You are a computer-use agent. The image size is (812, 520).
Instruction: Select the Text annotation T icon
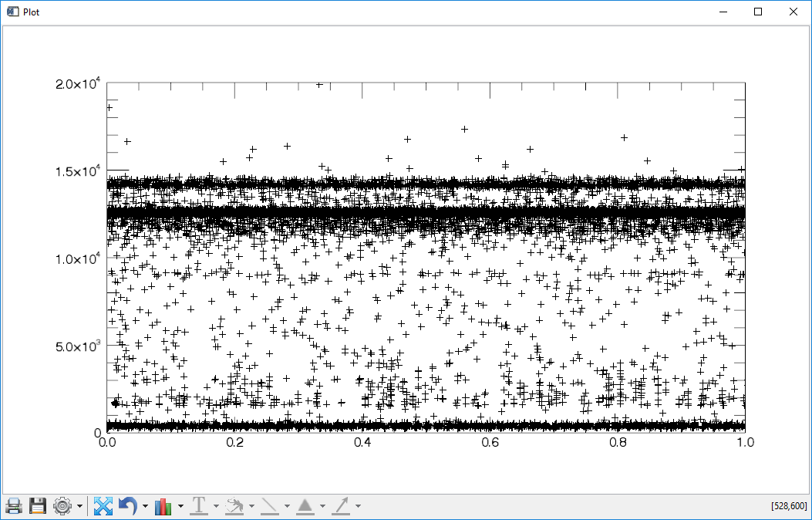[199, 505]
